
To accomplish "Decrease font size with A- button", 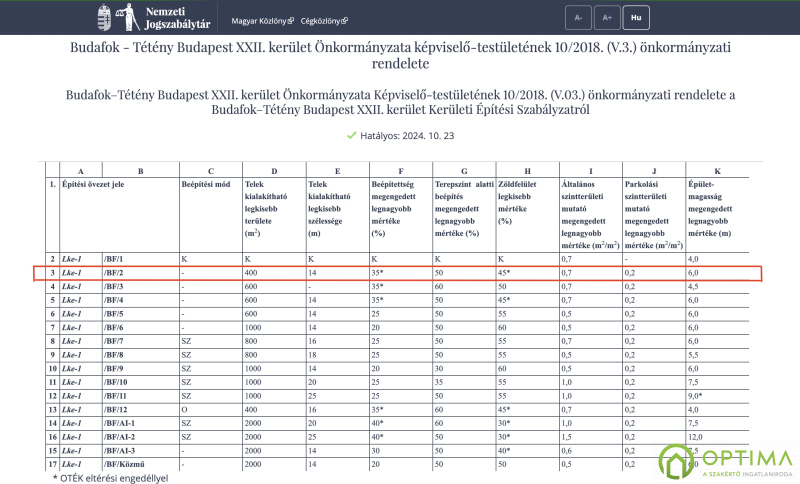I will [577, 18].
